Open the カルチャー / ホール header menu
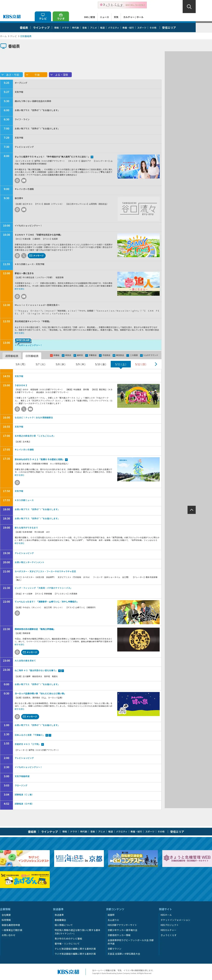This screenshot has width=212, height=980. (x=133, y=17)
